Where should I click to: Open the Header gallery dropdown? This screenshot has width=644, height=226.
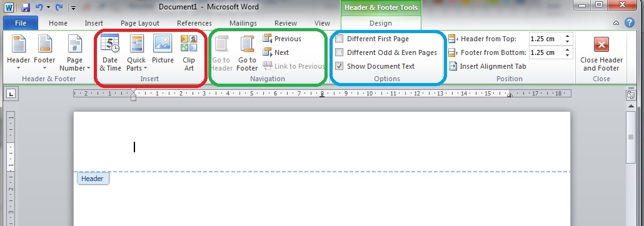(x=19, y=52)
